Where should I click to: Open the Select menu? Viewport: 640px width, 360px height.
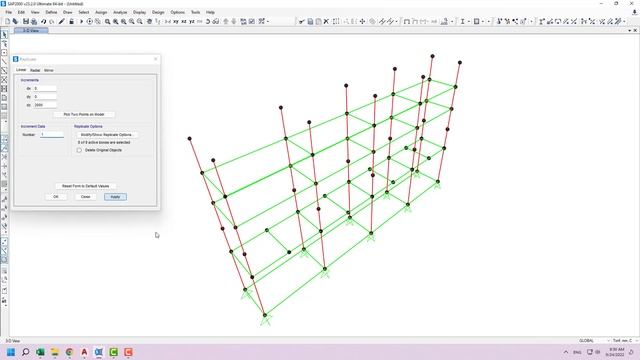pos(84,12)
